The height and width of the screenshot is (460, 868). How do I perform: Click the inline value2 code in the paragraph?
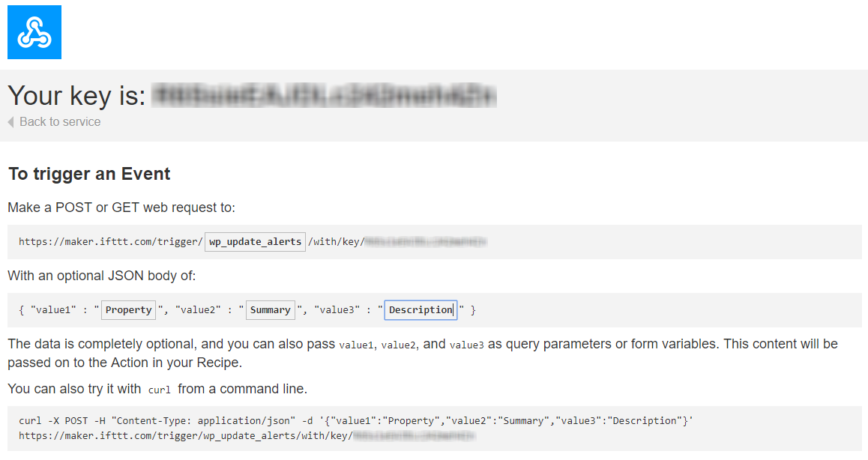click(x=397, y=345)
